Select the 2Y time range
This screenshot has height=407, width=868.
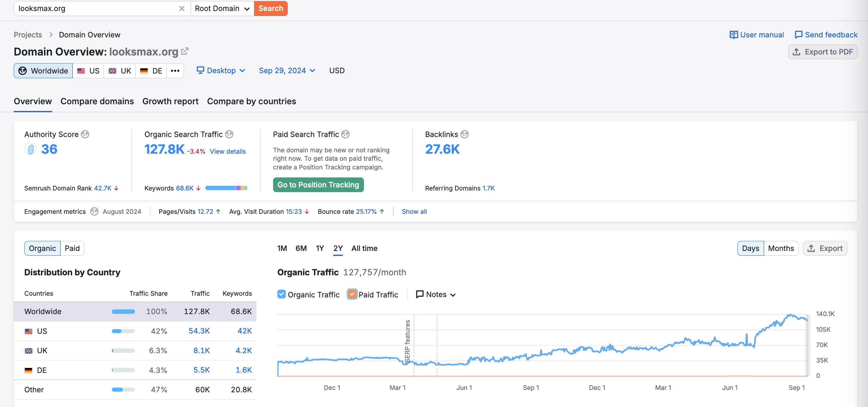coord(338,248)
